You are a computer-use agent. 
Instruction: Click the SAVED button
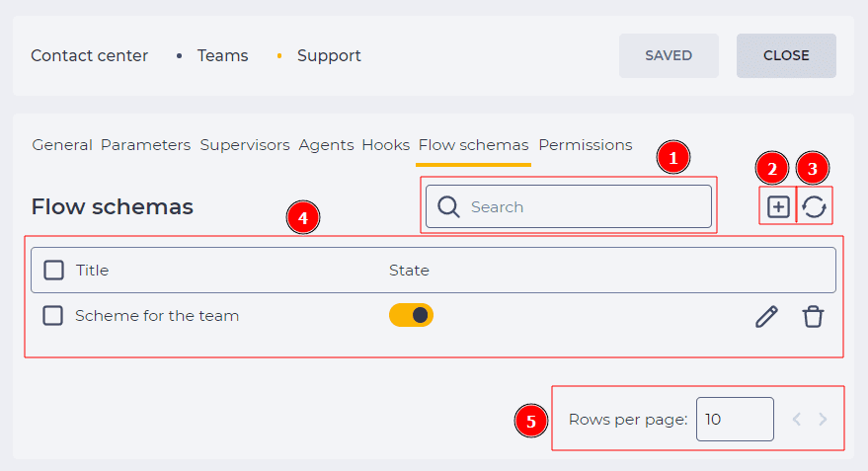point(669,55)
